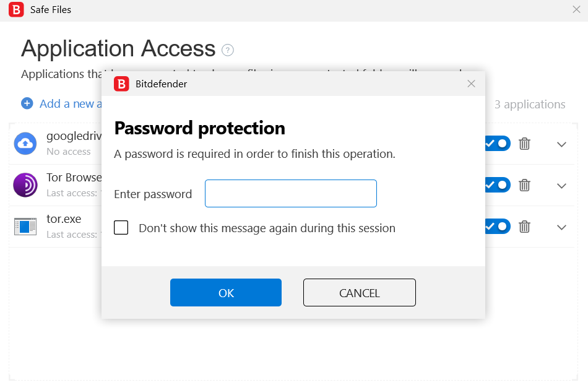Viewport: 588px width, 390px height.
Task: Expand the Tor Browser entry details
Action: [561, 185]
